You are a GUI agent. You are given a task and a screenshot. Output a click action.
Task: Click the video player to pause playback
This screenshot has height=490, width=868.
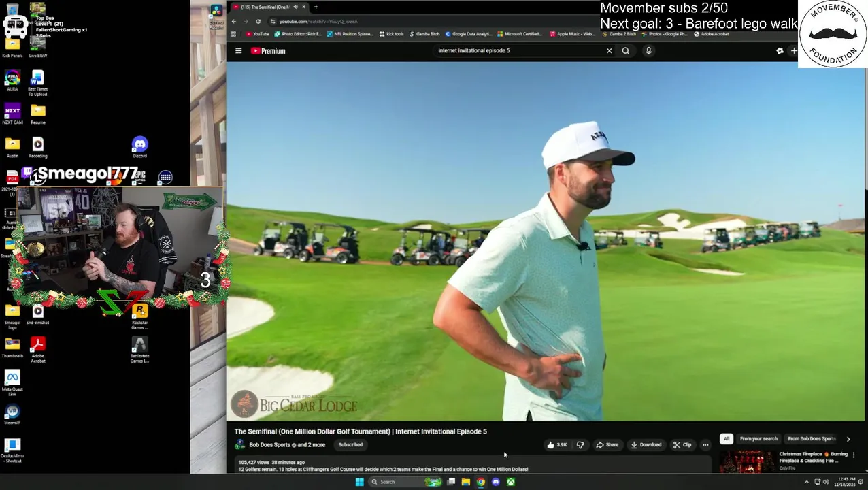point(546,242)
